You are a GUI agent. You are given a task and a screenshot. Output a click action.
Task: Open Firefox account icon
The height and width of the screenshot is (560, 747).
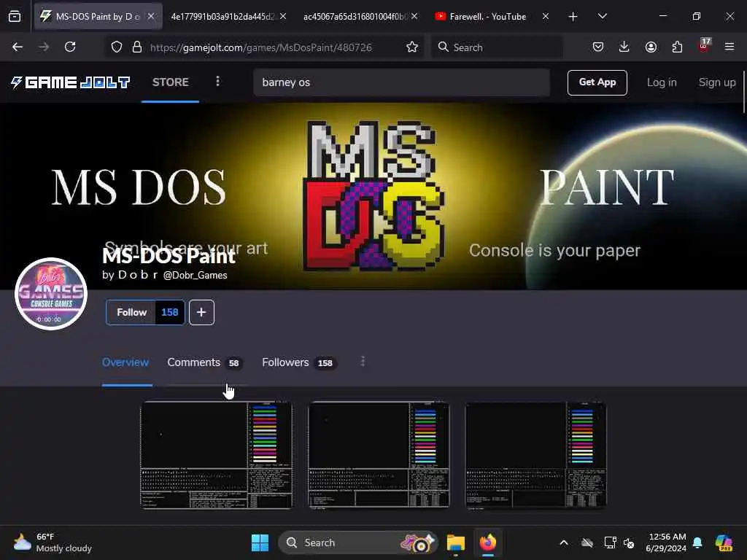click(x=651, y=47)
